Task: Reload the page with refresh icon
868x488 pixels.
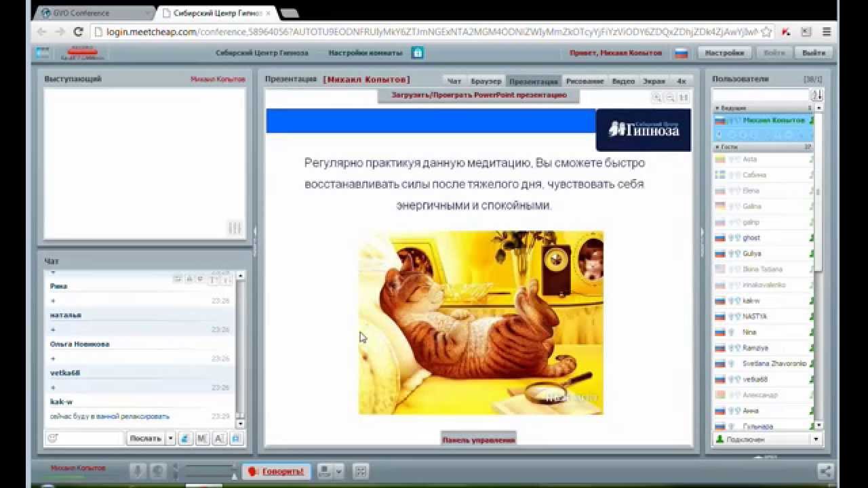Action: pos(78,32)
